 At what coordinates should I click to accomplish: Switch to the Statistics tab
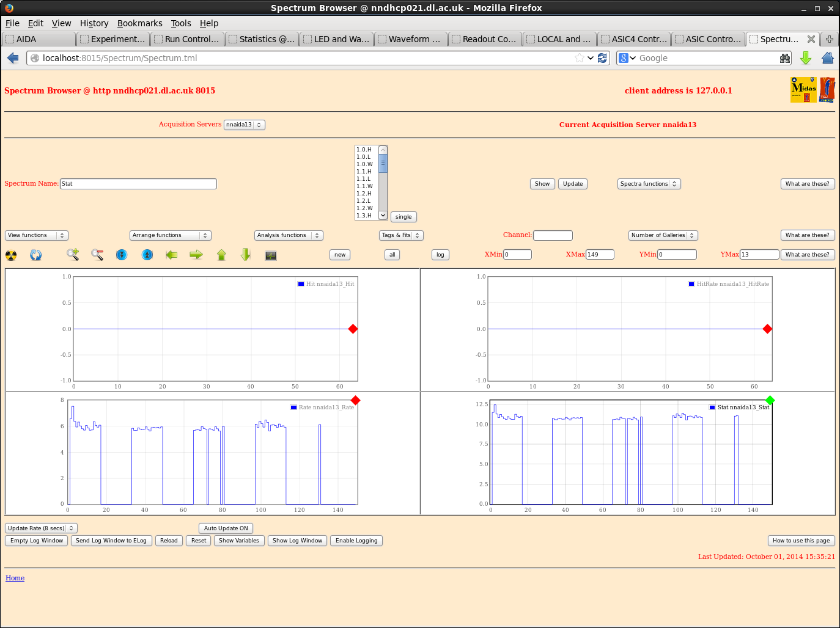(262, 39)
